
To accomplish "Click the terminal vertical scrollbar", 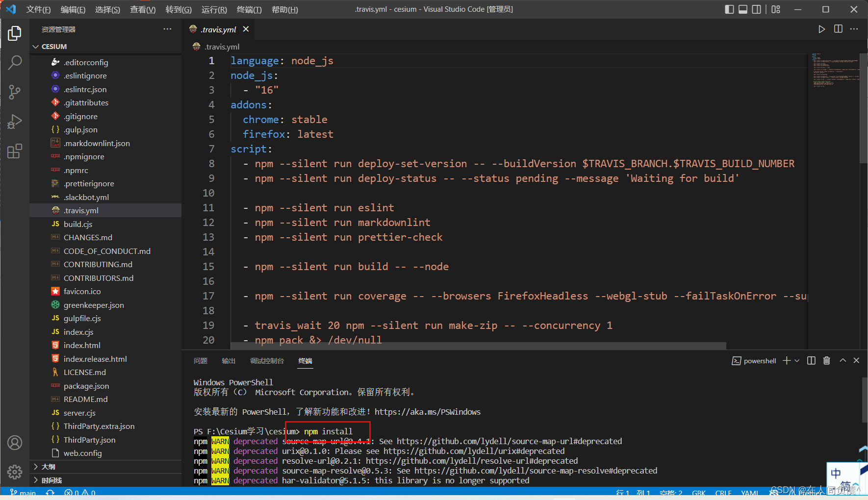I will click(865, 400).
